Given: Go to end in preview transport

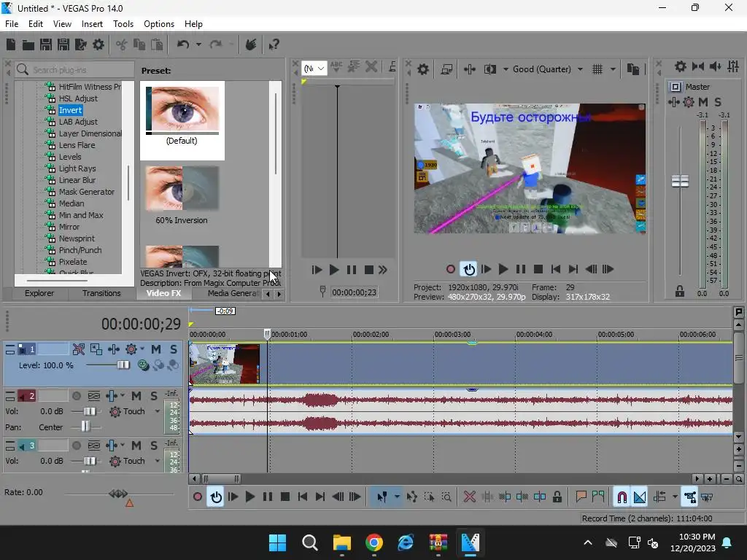Looking at the screenshot, I should (x=573, y=270).
